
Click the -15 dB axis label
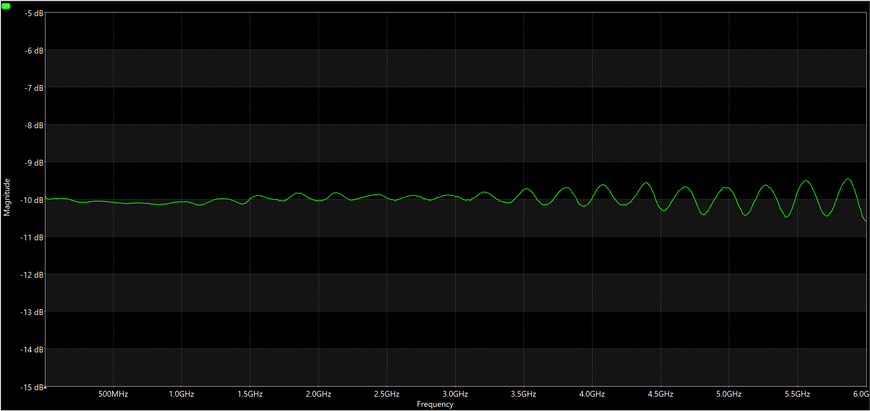click(x=32, y=387)
